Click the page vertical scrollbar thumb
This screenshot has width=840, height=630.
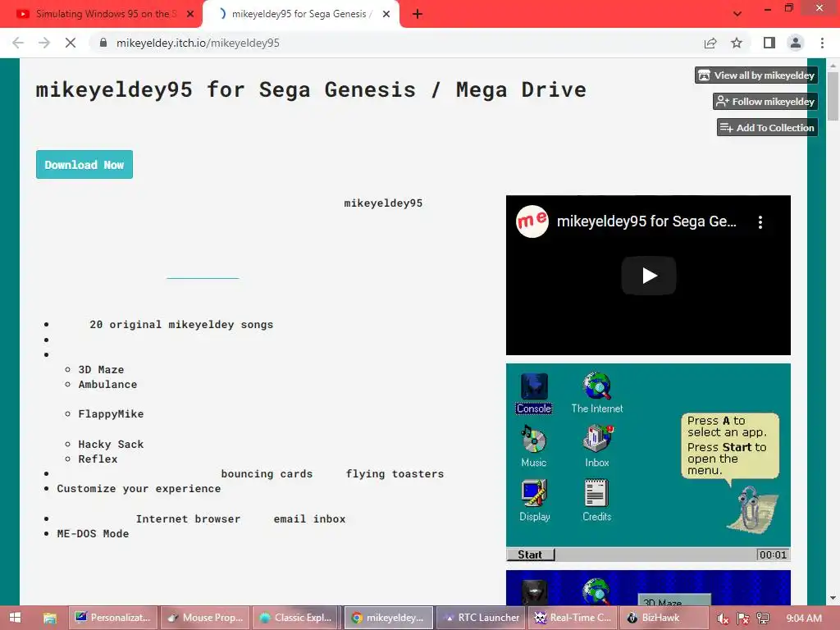pos(833,97)
